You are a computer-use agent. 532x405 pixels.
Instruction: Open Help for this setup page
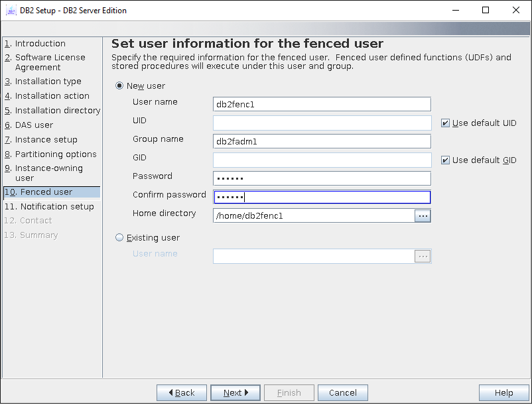(503, 393)
